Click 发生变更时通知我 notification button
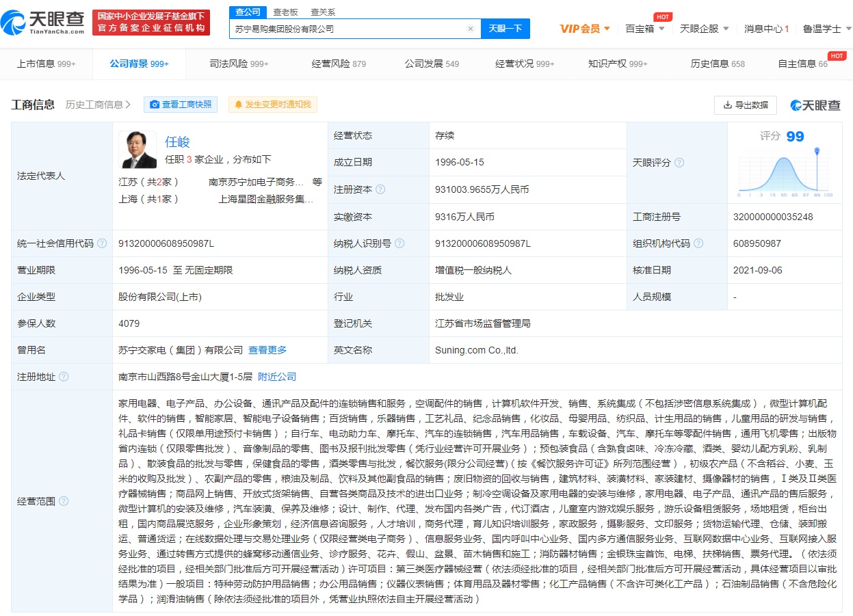 coord(273,105)
